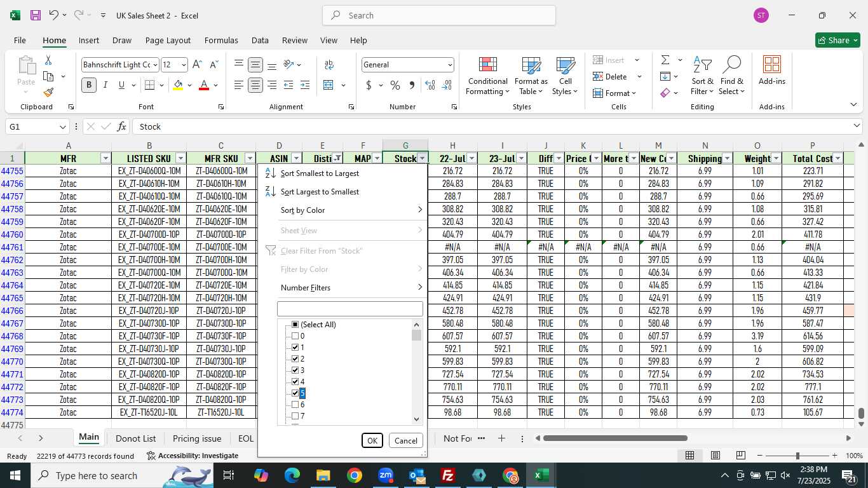
Task: Click the Cut scissors icon
Action: 48,60
